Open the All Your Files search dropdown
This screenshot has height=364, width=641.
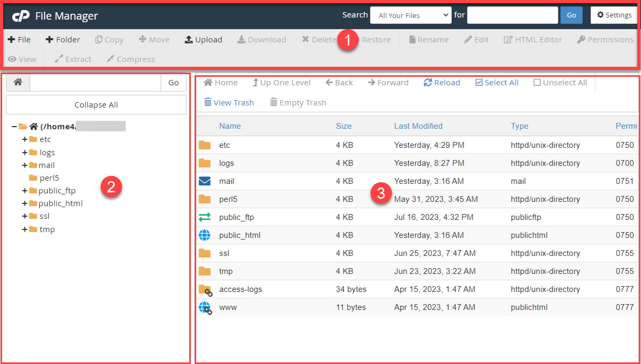click(410, 15)
